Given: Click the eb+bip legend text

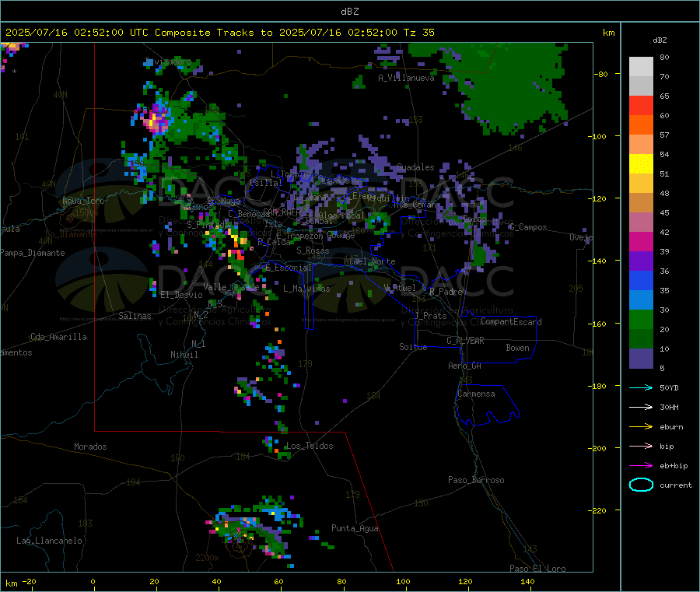Looking at the screenshot, I should 674,466.
